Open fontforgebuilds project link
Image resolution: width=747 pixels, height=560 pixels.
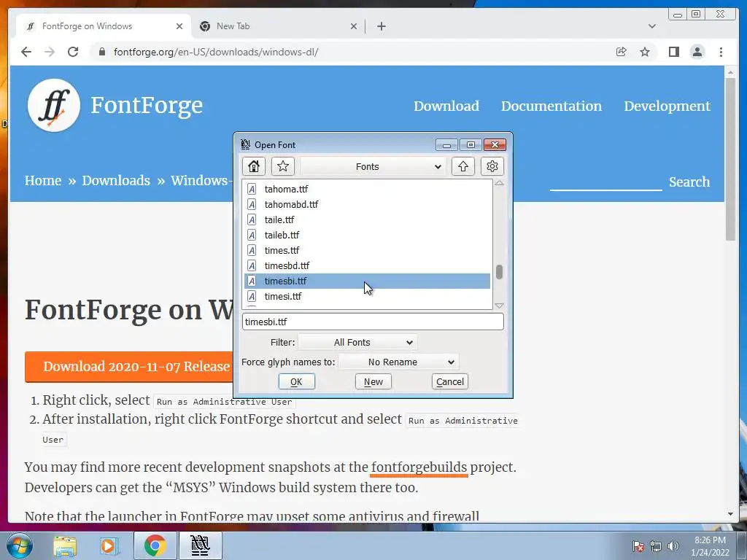(x=419, y=467)
